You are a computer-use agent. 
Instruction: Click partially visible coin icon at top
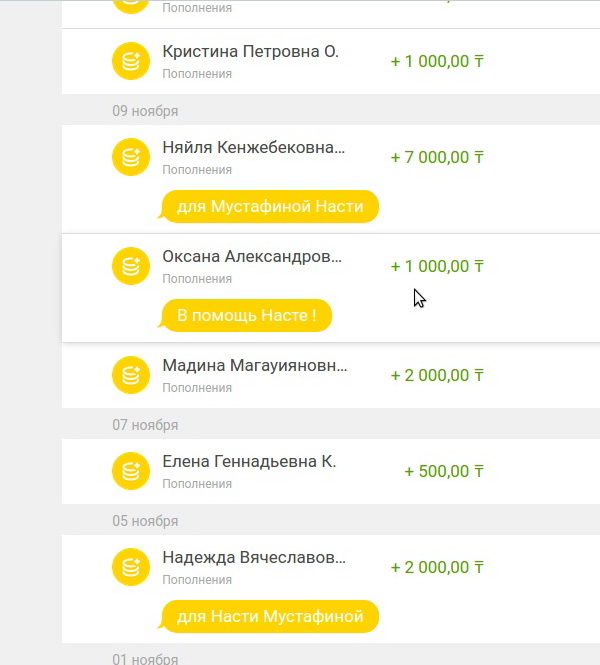pyautogui.click(x=130, y=4)
